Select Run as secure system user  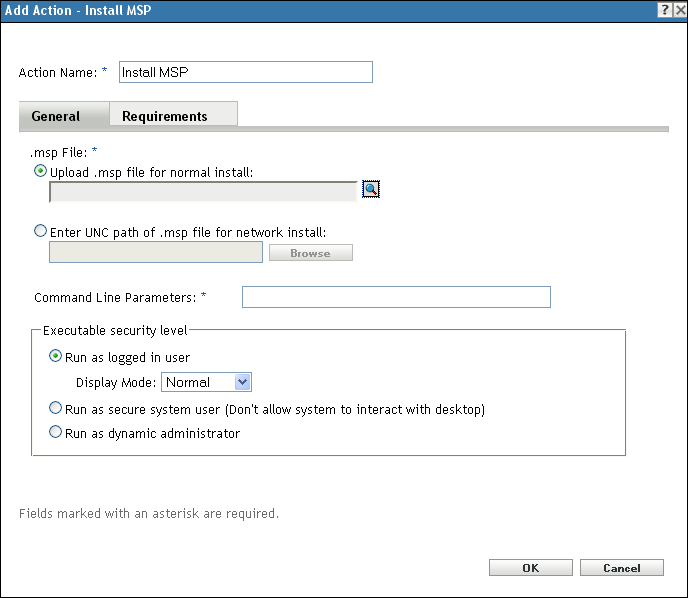[x=56, y=409]
